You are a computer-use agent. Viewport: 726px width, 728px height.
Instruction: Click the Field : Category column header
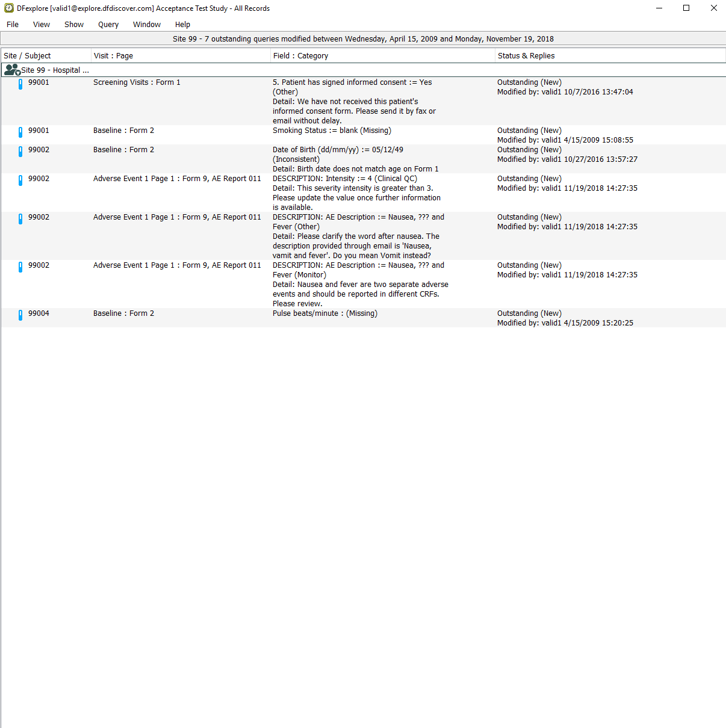pyautogui.click(x=300, y=56)
